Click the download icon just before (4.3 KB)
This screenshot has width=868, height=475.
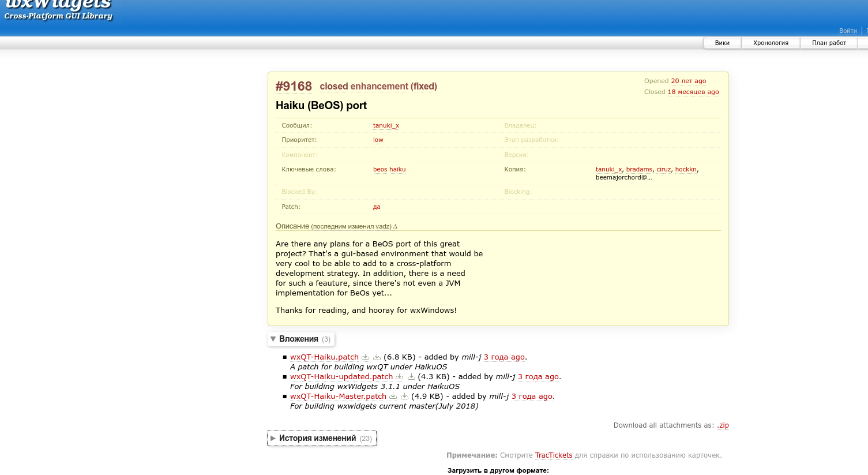(411, 377)
